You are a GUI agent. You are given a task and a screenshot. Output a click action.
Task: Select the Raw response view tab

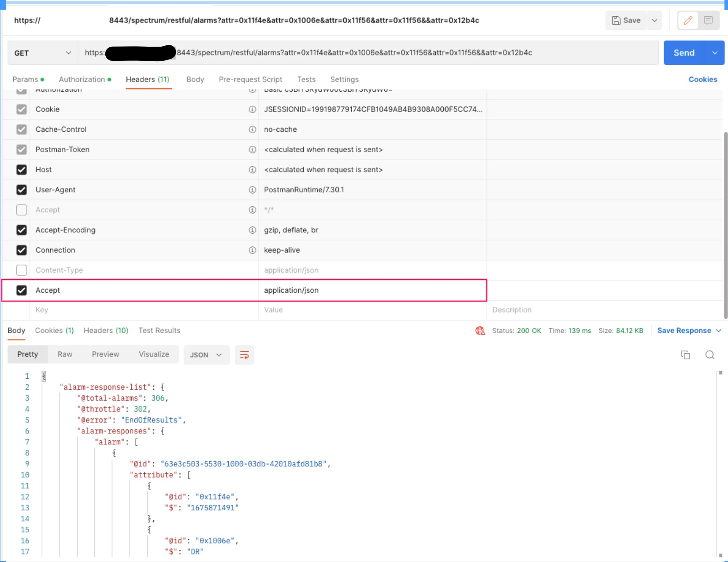pos(65,354)
